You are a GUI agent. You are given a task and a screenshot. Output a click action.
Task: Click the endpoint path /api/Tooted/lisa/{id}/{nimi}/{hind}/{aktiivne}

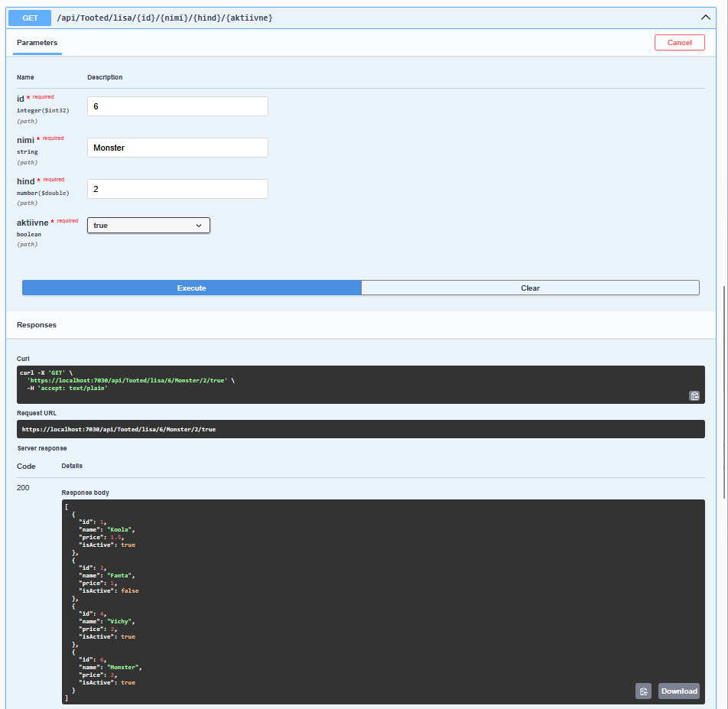165,18
